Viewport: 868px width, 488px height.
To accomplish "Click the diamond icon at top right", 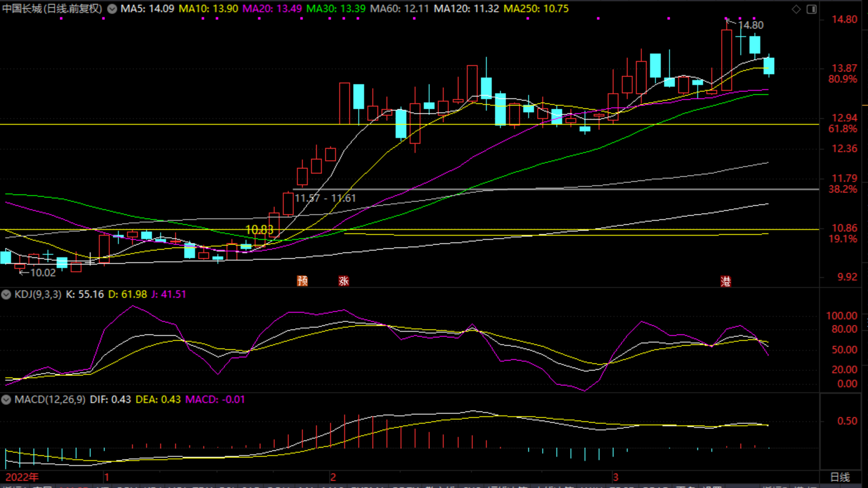I will click(796, 9).
